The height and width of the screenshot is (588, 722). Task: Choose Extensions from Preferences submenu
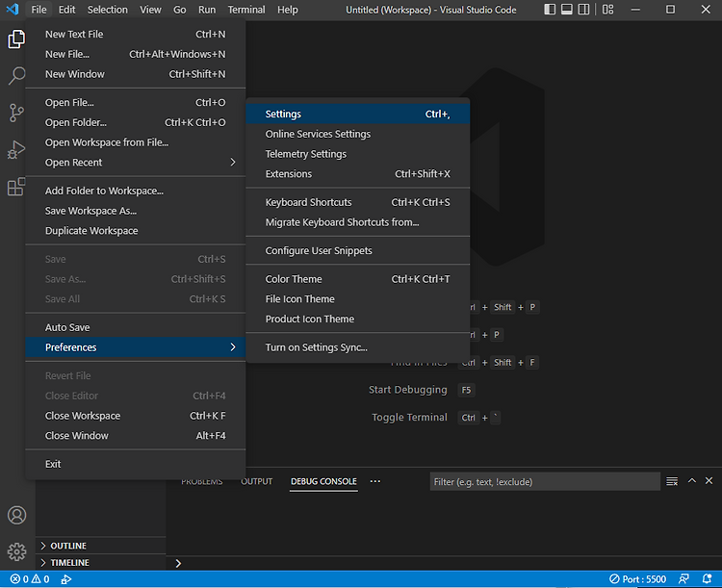(358, 173)
